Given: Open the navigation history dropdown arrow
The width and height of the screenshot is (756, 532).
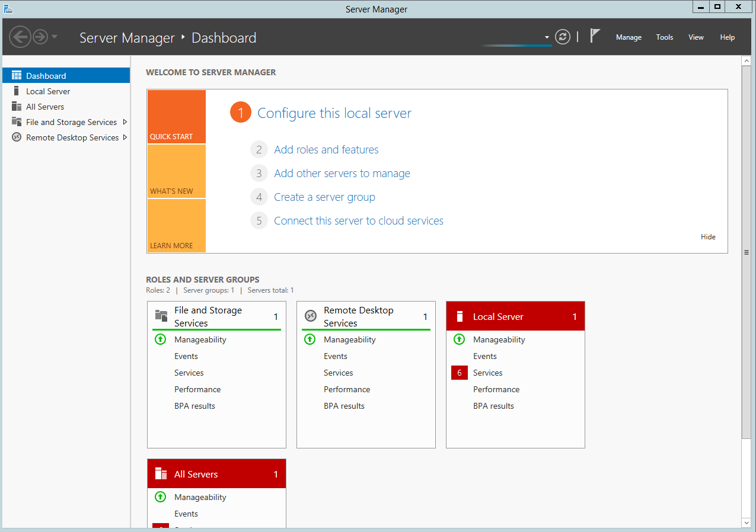Looking at the screenshot, I should click(x=55, y=37).
